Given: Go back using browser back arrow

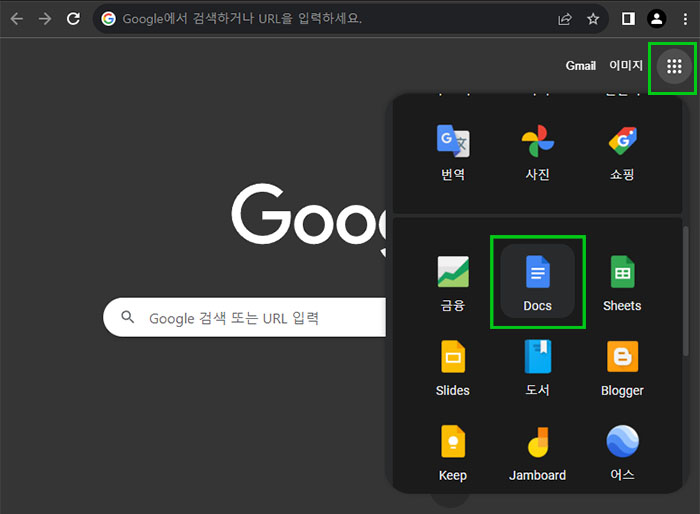Looking at the screenshot, I should 17,19.
